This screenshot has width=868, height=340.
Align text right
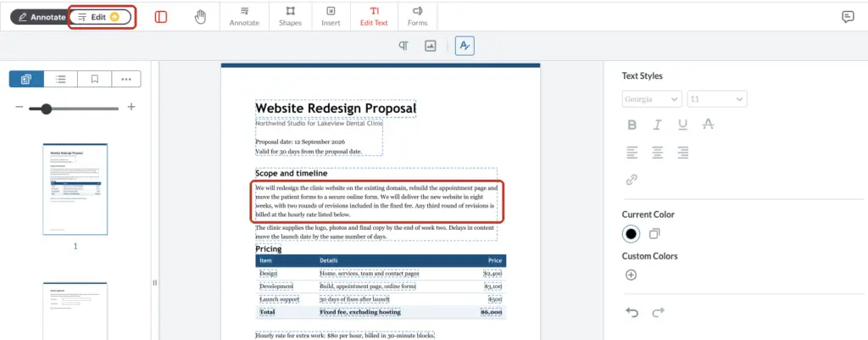click(x=682, y=153)
